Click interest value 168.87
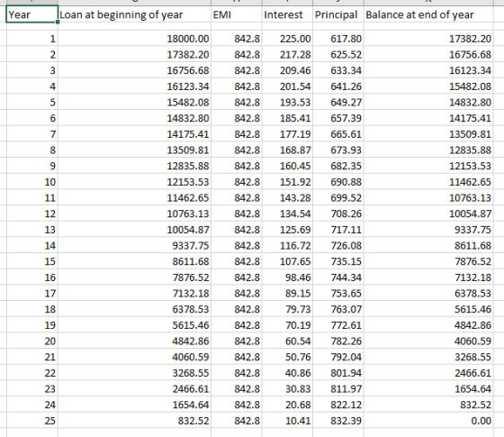 [287, 150]
